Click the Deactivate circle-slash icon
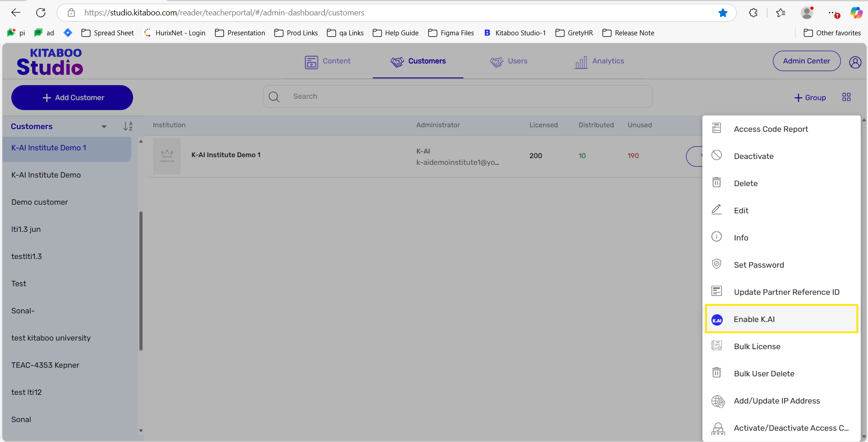Viewport: 868px width, 442px height. click(x=716, y=155)
